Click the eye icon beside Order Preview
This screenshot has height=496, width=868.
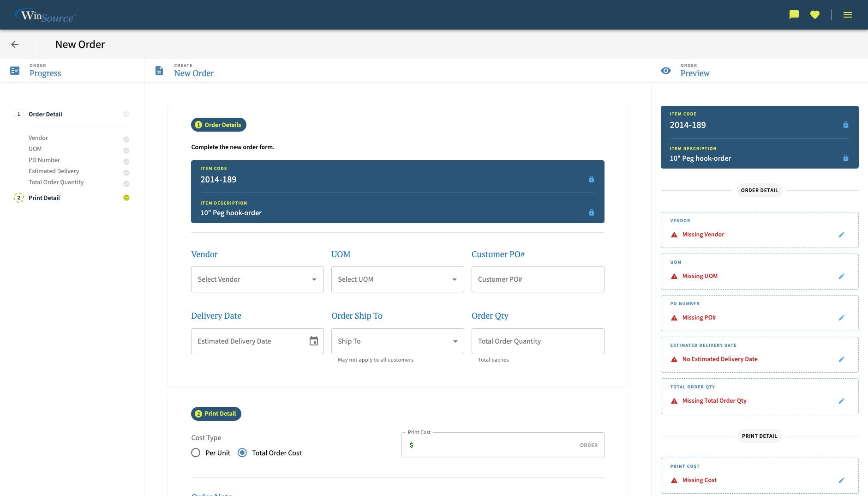click(x=665, y=70)
